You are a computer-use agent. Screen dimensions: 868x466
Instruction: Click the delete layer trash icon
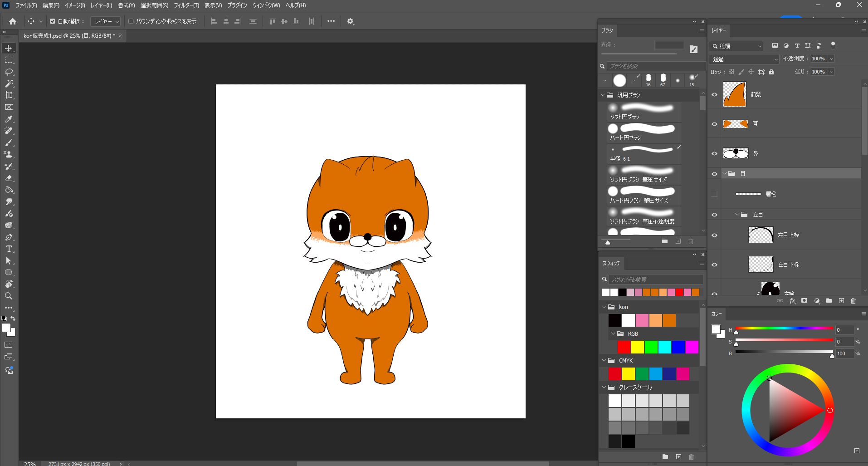(853, 301)
